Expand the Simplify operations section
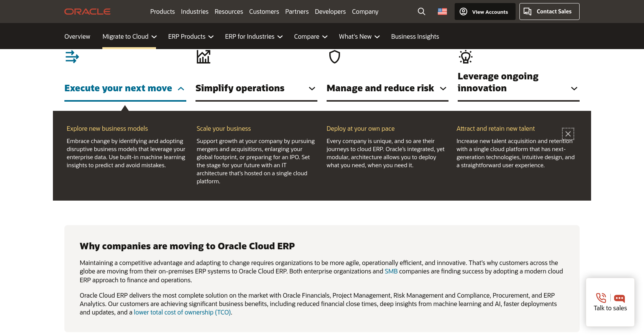 click(x=256, y=88)
